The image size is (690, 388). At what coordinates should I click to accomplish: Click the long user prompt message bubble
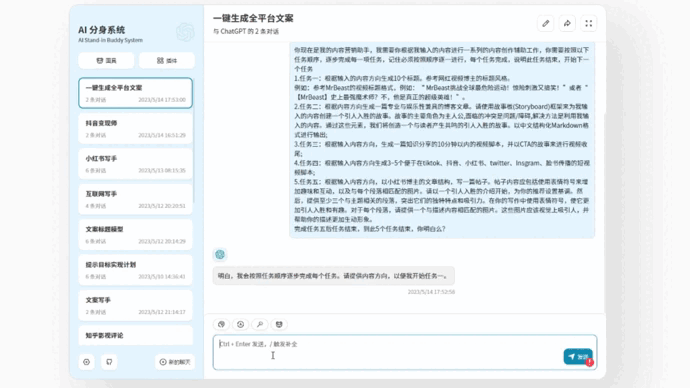(x=442, y=139)
